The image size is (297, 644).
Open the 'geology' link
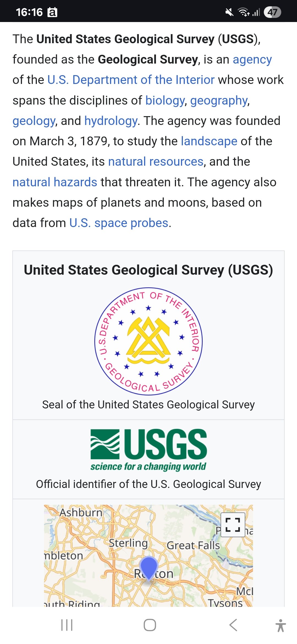[x=34, y=121]
